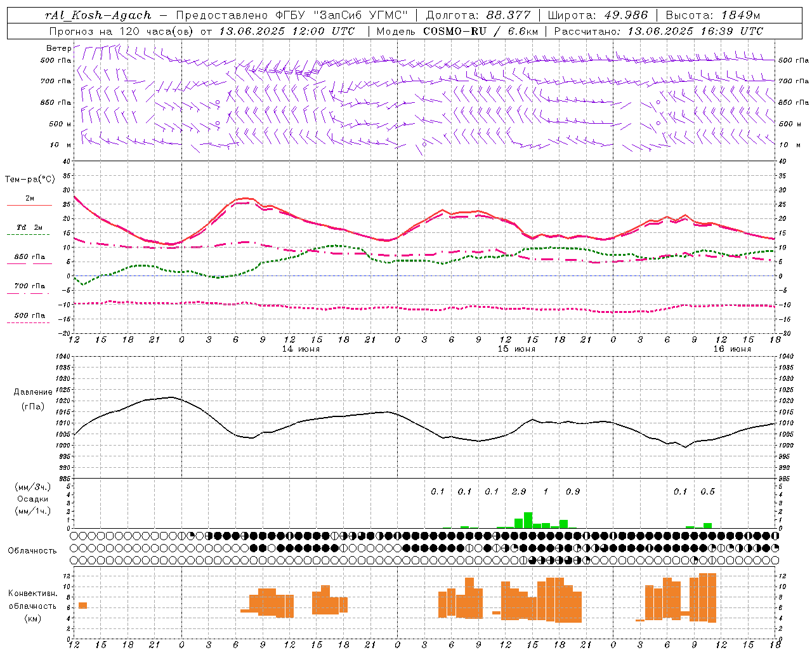Click the tallest green precipitation bar

click(528, 521)
